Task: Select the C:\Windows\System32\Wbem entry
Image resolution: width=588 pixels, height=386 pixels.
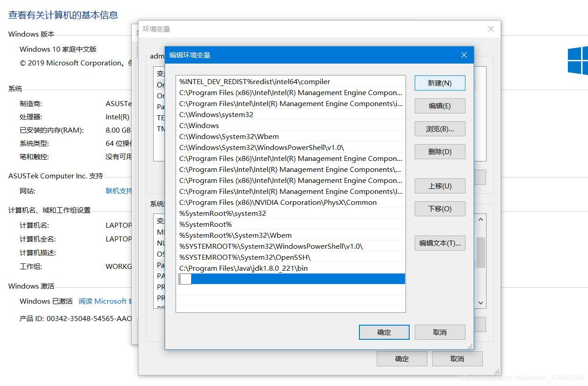Action: (291, 137)
